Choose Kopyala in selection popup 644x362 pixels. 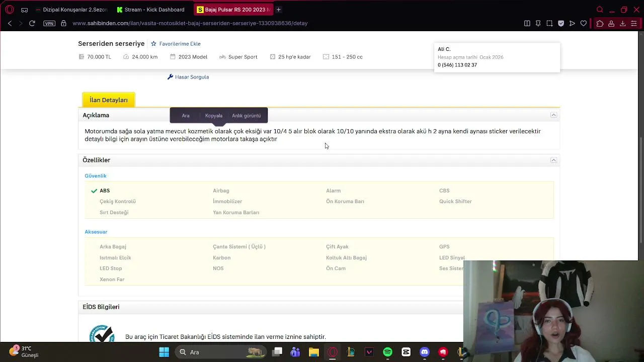214,116
